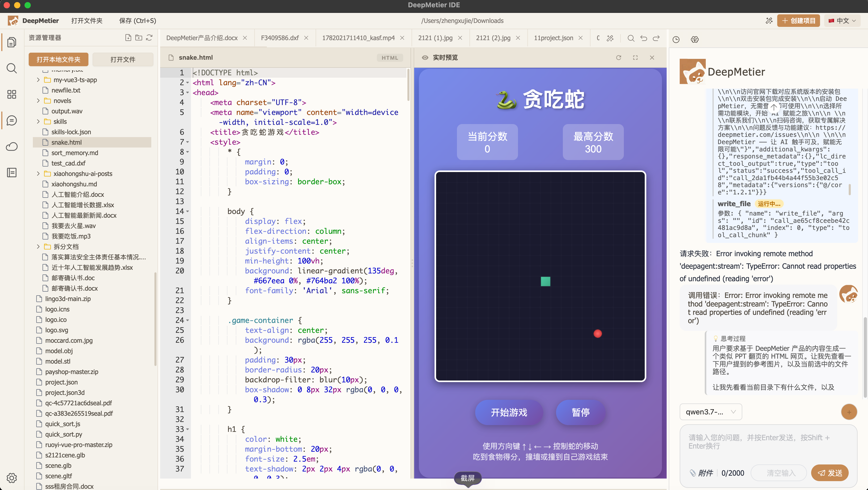Expand the xiaohongshu-ai-posts folder
868x490 pixels.
pyautogui.click(x=38, y=174)
